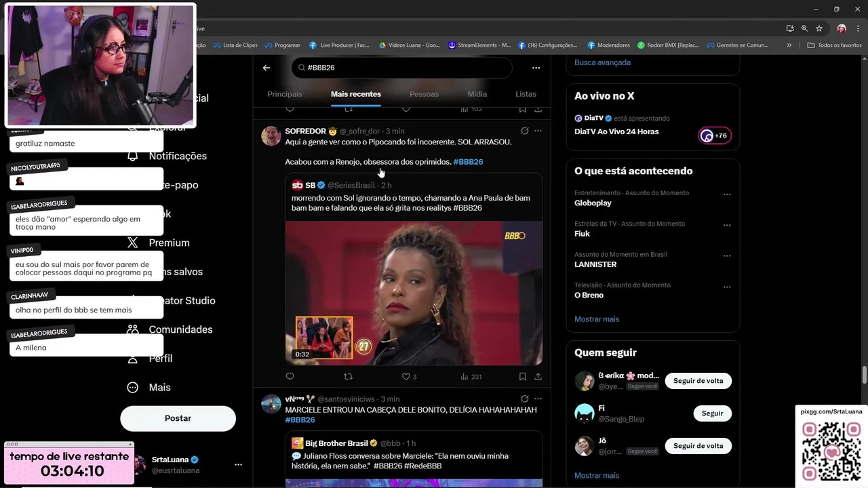Open Todos os favoritos folder
The height and width of the screenshot is (488, 868).
(x=834, y=45)
